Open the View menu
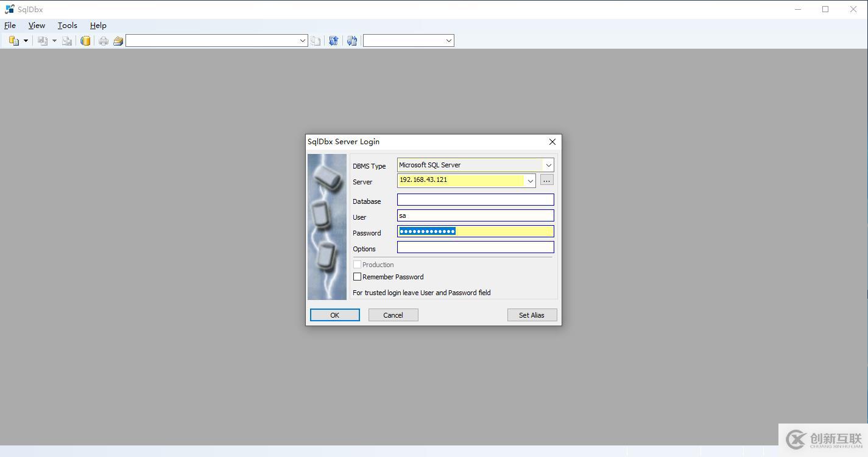Image resolution: width=868 pixels, height=457 pixels. (x=37, y=26)
